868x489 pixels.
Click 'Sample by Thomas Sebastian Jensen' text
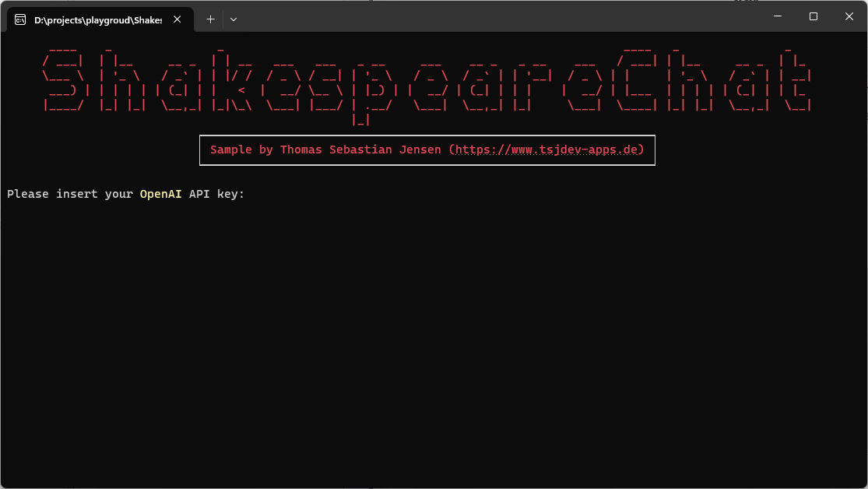pyautogui.click(x=325, y=150)
